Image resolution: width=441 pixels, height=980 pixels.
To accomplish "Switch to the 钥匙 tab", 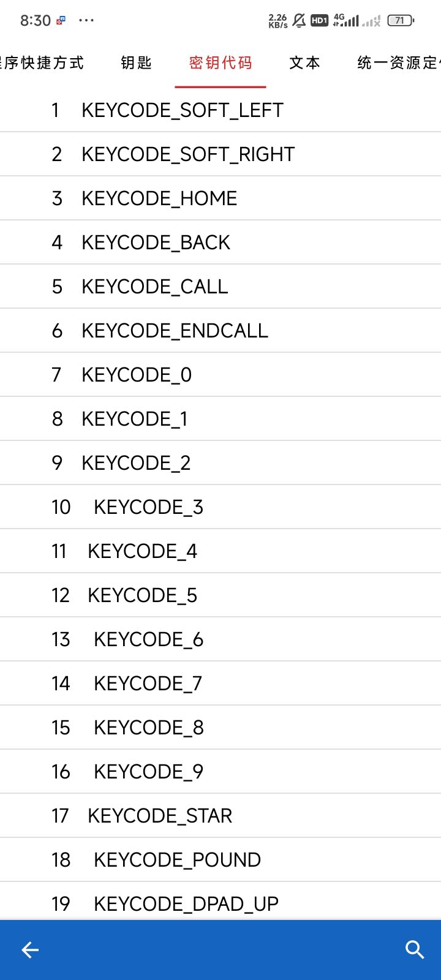I will coord(136,62).
